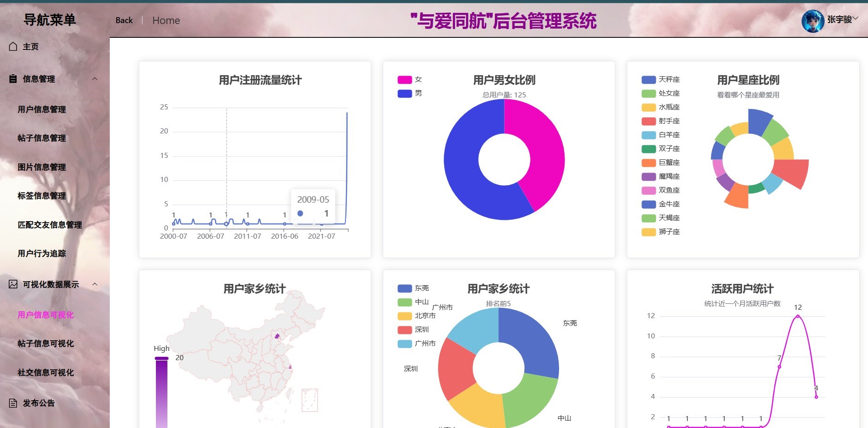Viewport: 868px width, 428px height.
Task: Collapse the 可视化数据展示 menu arrow
Action: pos(95,284)
